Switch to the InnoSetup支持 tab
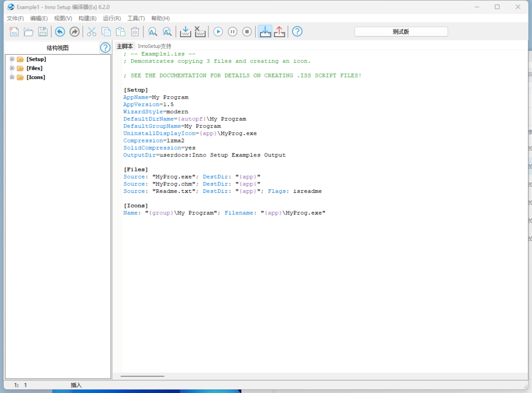 point(154,46)
